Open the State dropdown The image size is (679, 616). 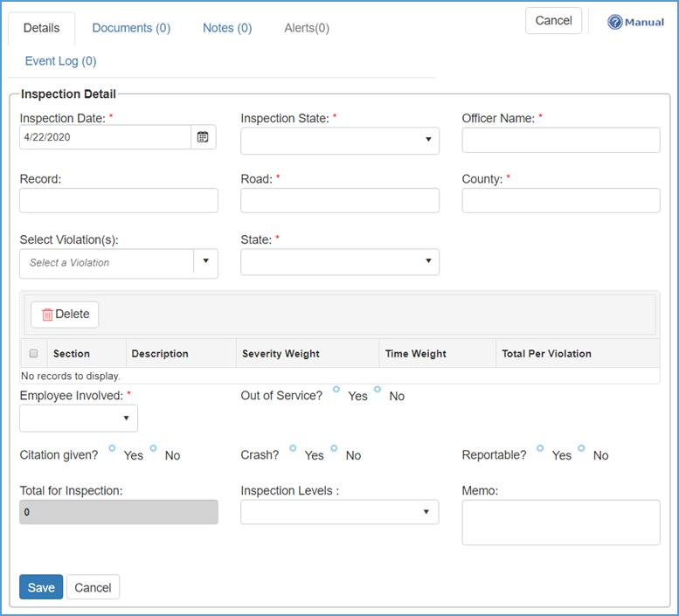(340, 261)
